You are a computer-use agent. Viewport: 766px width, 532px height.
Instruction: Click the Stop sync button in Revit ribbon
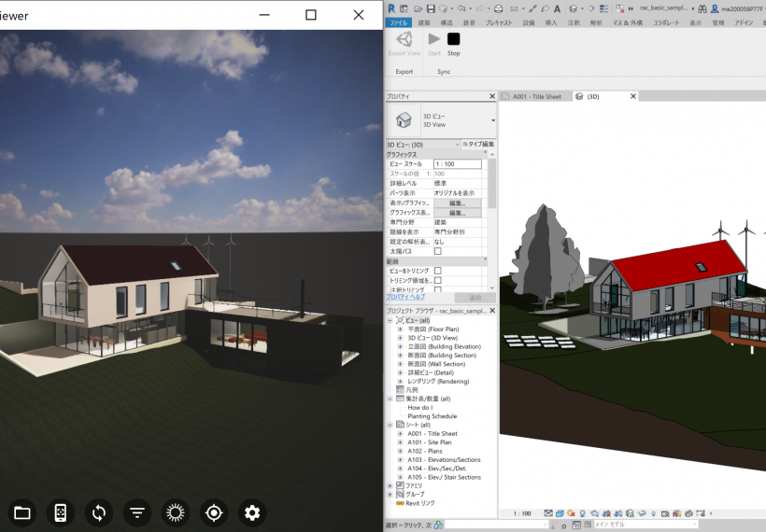(x=453, y=44)
